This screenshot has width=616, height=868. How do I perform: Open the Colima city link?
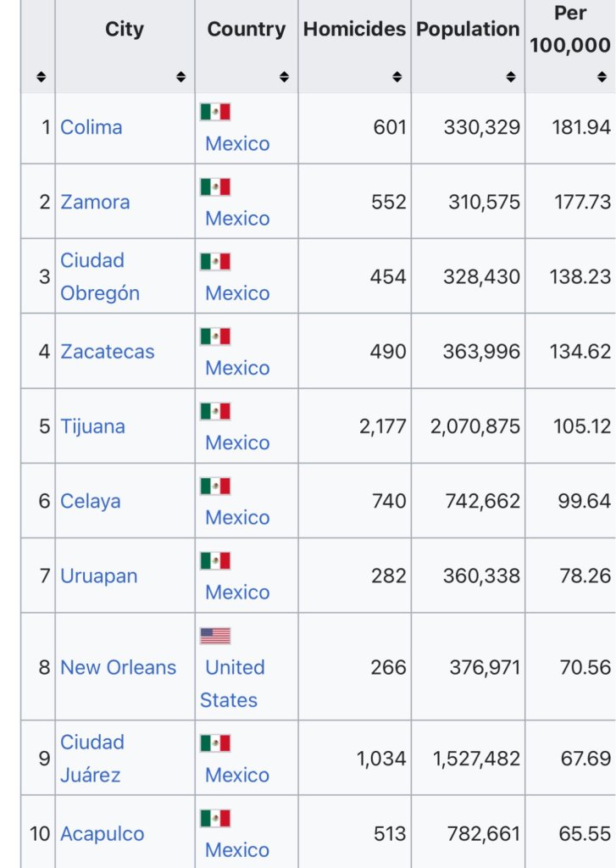tap(92, 128)
